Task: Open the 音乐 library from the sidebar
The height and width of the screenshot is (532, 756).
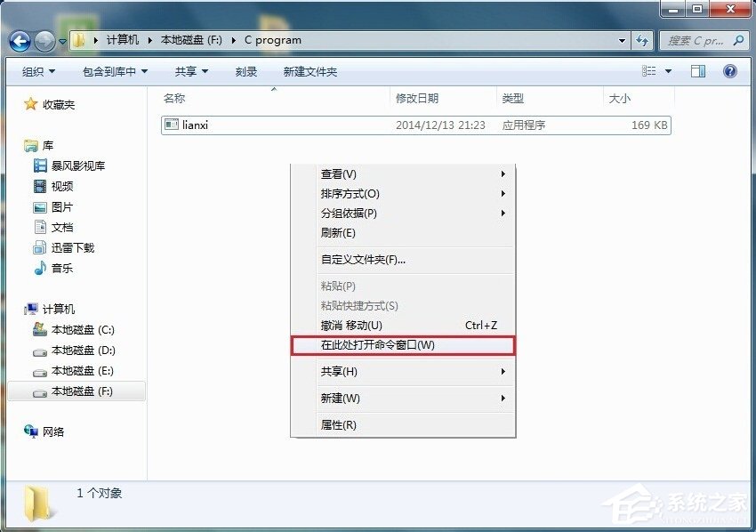Action: [x=60, y=268]
